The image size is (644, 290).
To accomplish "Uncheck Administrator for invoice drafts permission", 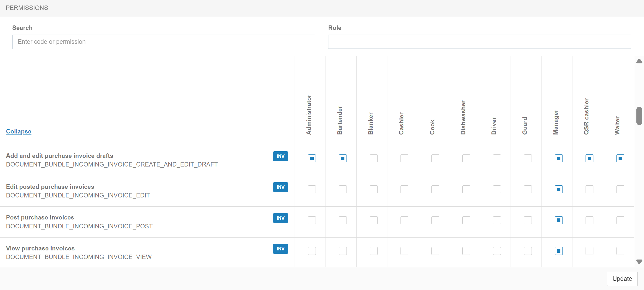I will click(x=312, y=158).
